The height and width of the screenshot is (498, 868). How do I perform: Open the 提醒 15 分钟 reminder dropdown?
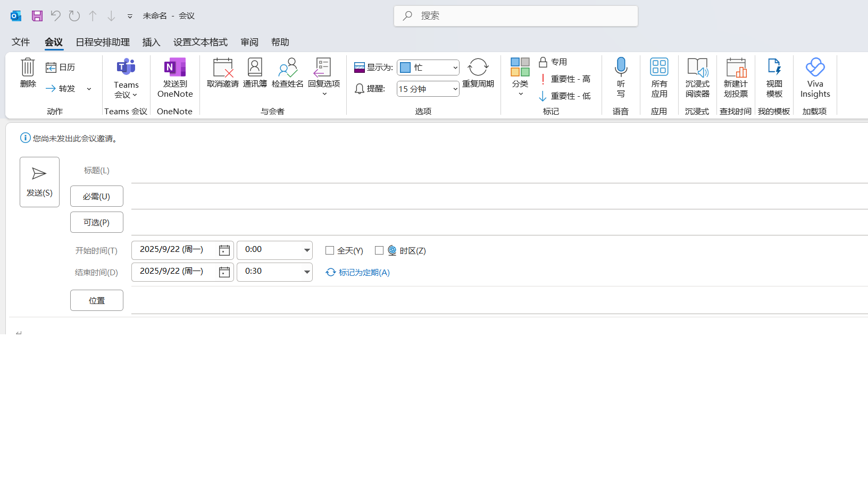pos(455,89)
